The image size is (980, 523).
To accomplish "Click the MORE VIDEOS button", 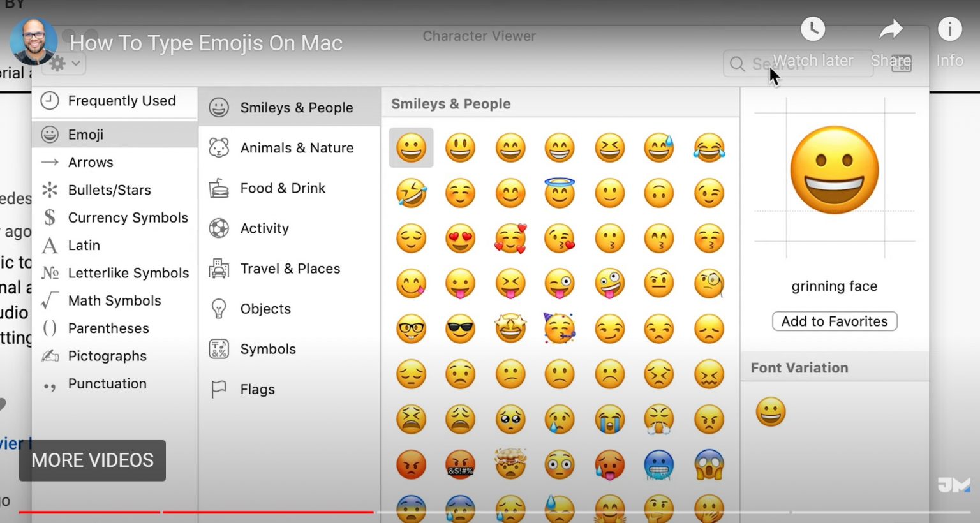I will [x=93, y=460].
